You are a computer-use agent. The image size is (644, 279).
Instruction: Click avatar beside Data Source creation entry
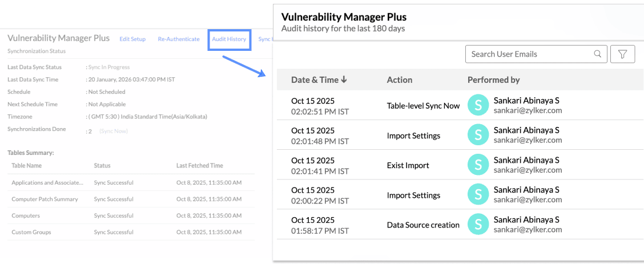click(478, 224)
